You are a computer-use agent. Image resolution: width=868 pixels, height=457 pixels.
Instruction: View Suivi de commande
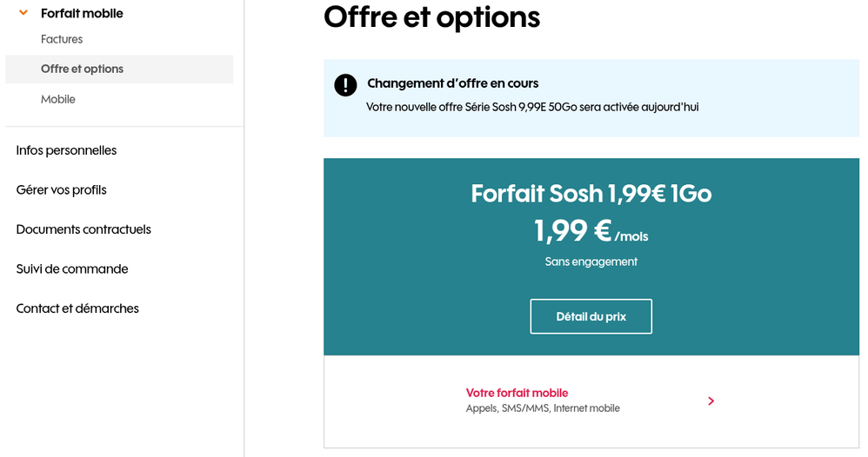pyautogui.click(x=72, y=268)
